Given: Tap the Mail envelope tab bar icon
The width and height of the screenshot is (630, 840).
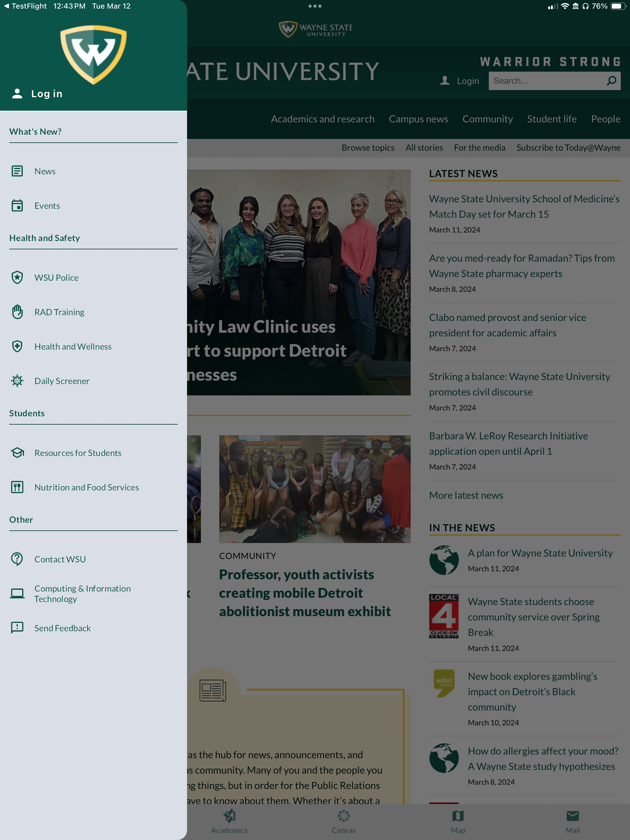Looking at the screenshot, I should click(572, 815).
